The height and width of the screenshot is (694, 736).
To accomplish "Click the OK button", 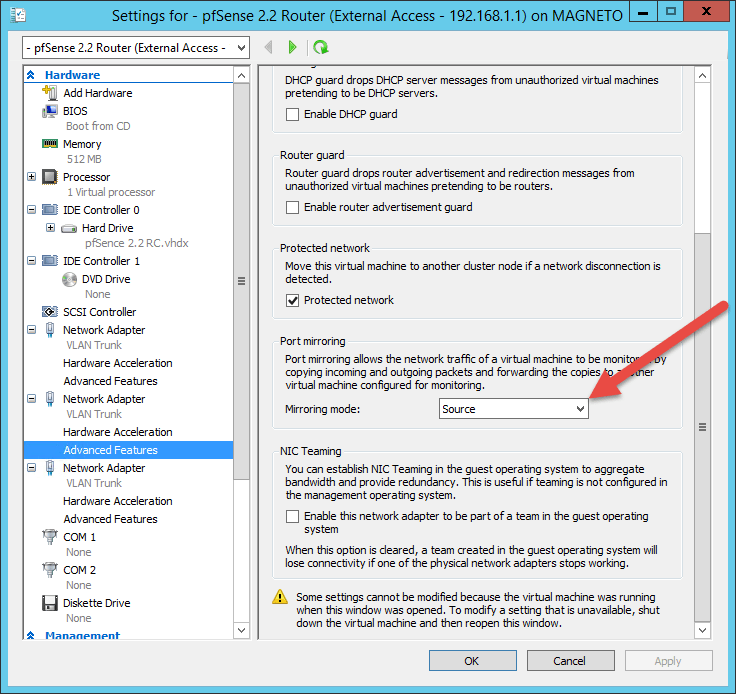I will coord(473,661).
